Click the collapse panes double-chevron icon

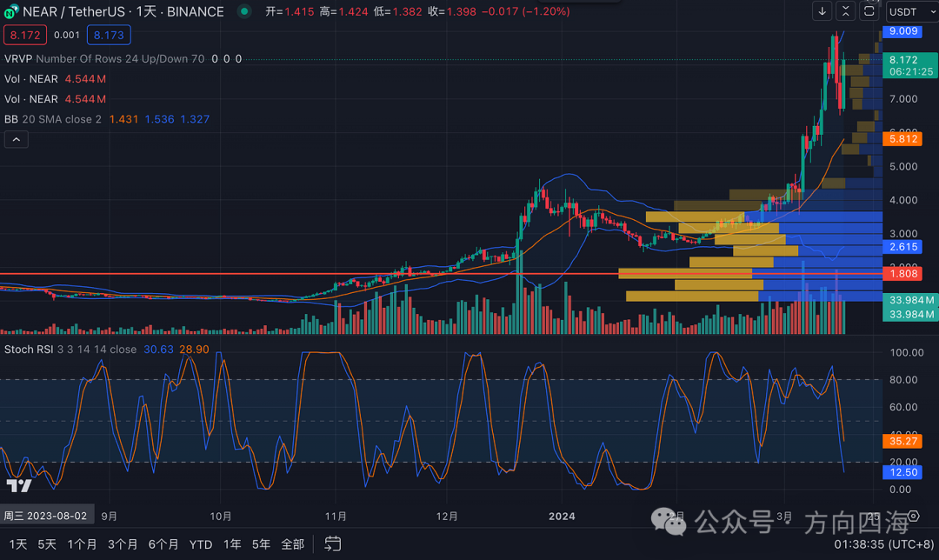845,11
